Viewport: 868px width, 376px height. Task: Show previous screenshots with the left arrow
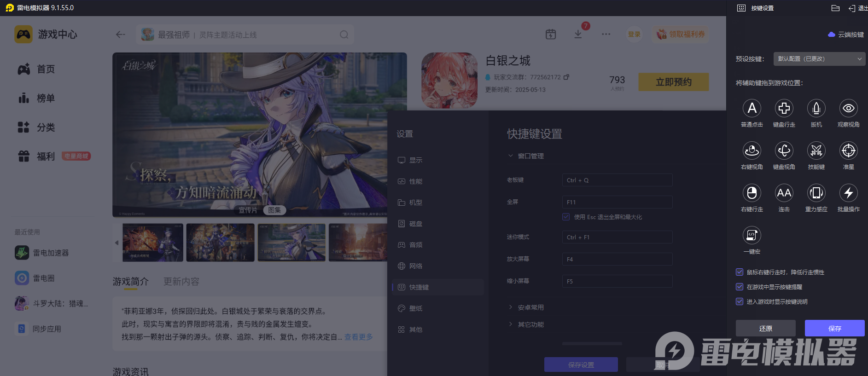pyautogui.click(x=117, y=243)
